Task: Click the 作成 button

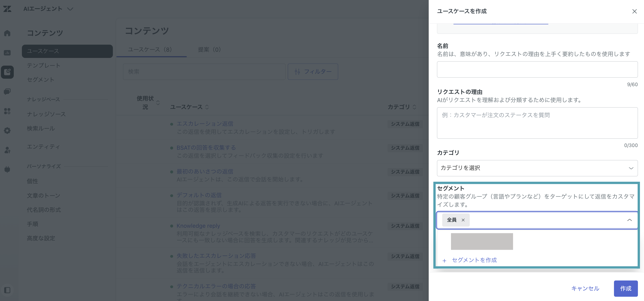Action: [x=625, y=289]
